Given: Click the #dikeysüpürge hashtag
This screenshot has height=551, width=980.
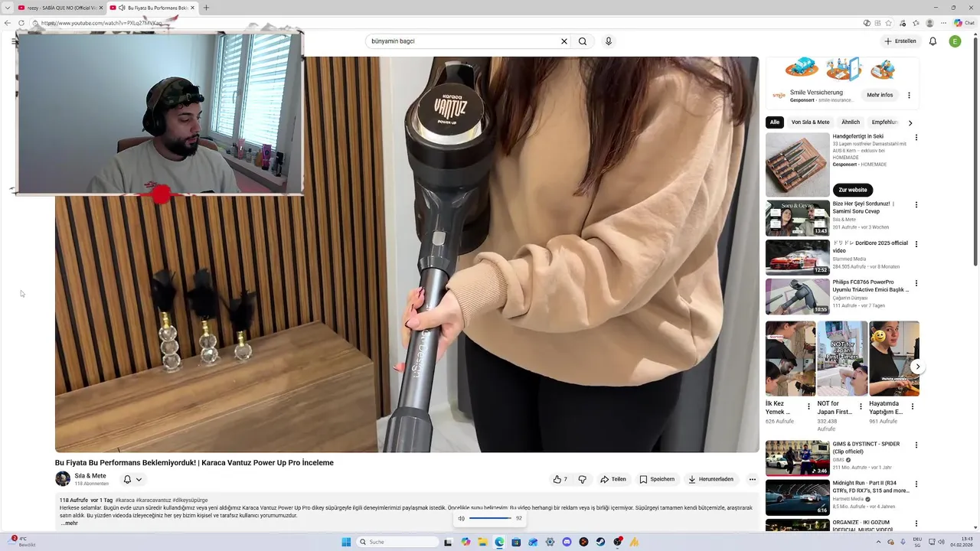Looking at the screenshot, I should pyautogui.click(x=190, y=500).
